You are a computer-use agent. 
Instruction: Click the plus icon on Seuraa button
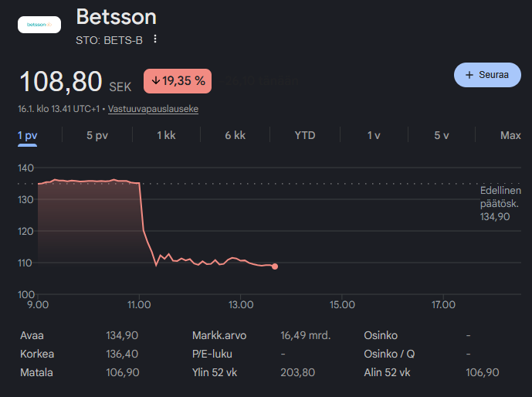pos(469,75)
